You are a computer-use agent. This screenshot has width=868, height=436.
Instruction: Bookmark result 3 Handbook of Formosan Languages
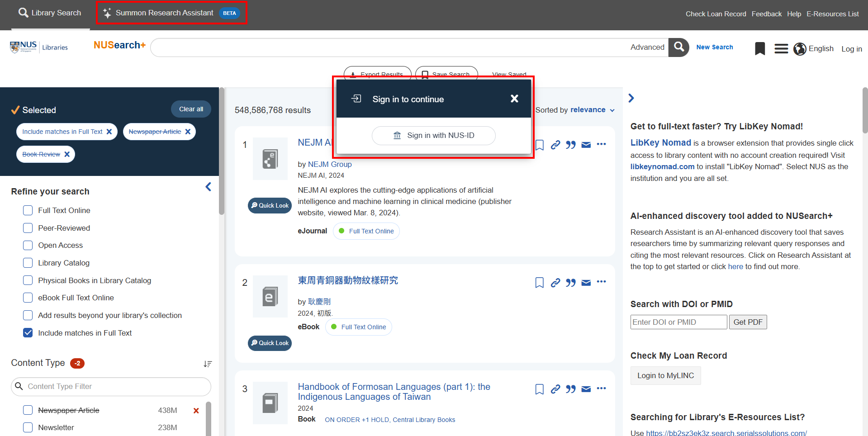point(539,389)
